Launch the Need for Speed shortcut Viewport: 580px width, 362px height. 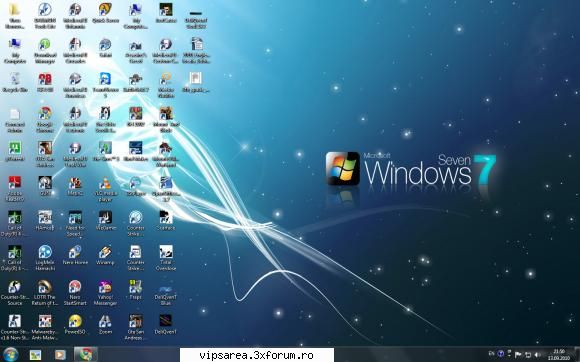click(75, 223)
